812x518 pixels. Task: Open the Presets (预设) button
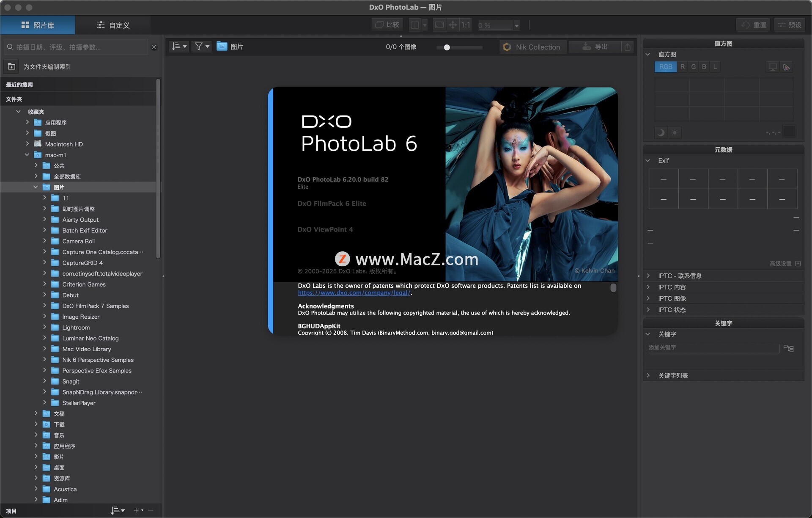790,25
